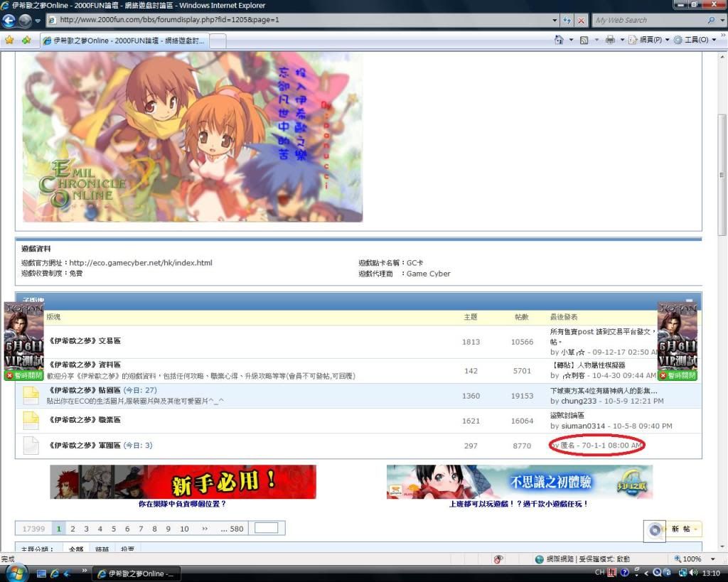Click the 新手必用 banner image

[183, 482]
